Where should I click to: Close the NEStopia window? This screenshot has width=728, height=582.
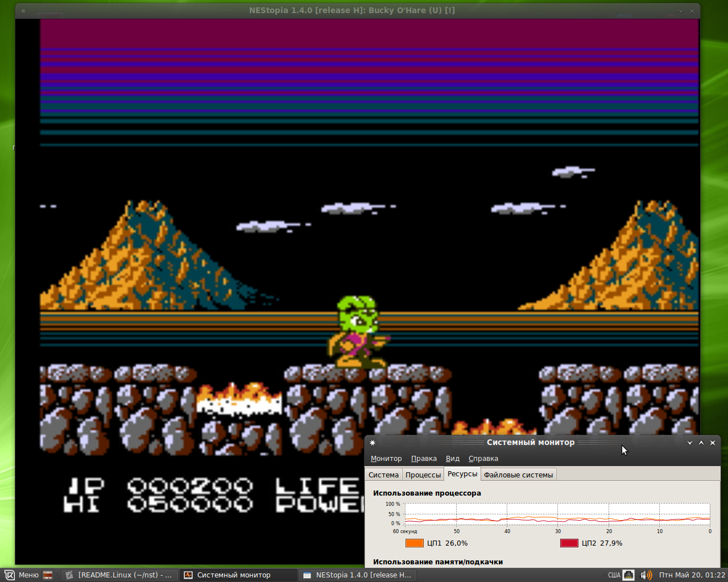pyautogui.click(x=692, y=10)
